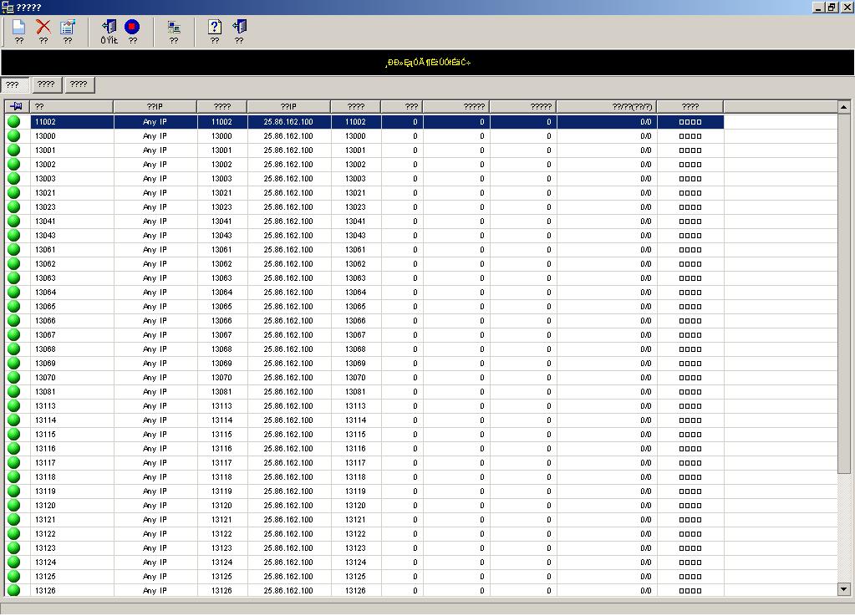855x616 pixels.
Task: Click 25.86.162.100 in row 13002
Action: click(x=288, y=164)
